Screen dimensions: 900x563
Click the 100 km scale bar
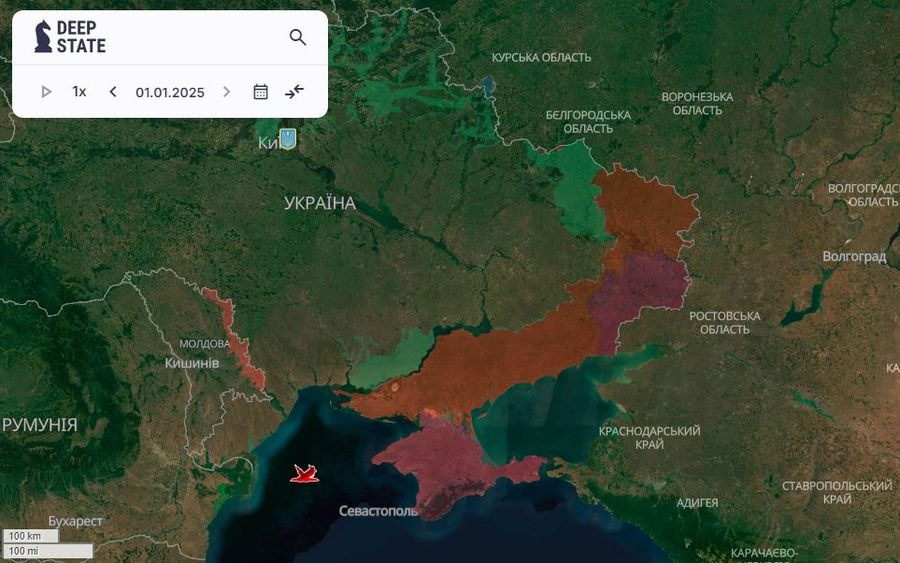click(30, 536)
